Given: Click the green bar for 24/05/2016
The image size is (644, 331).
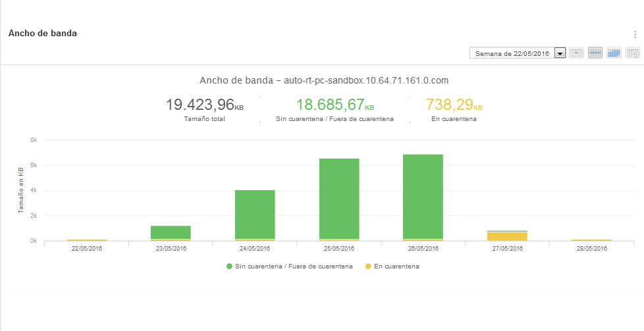Looking at the screenshot, I should coord(255,214).
